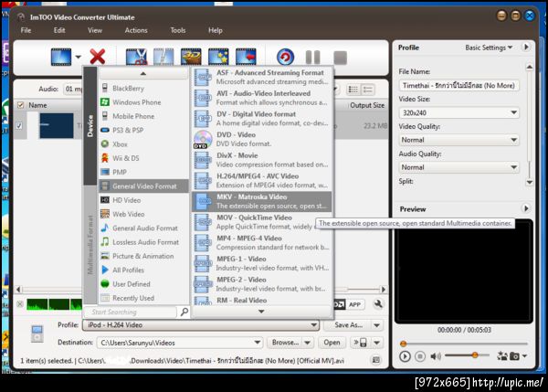Select the User Defined category

pyautogui.click(x=143, y=284)
